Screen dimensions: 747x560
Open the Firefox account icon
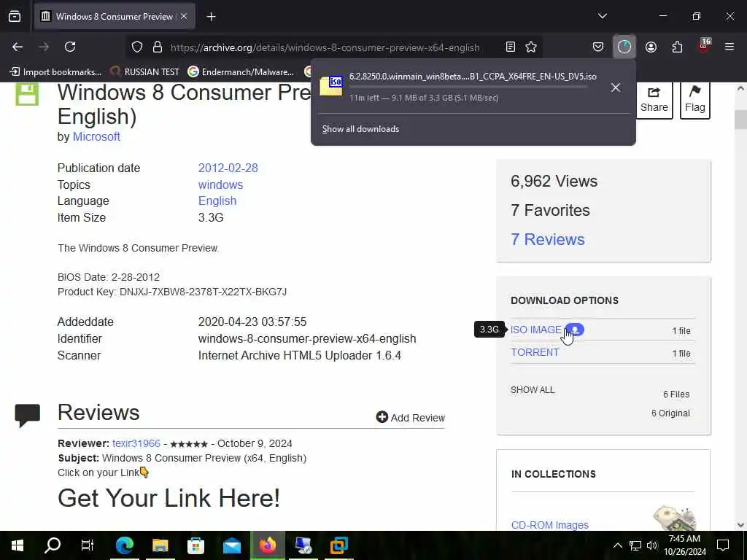point(651,47)
